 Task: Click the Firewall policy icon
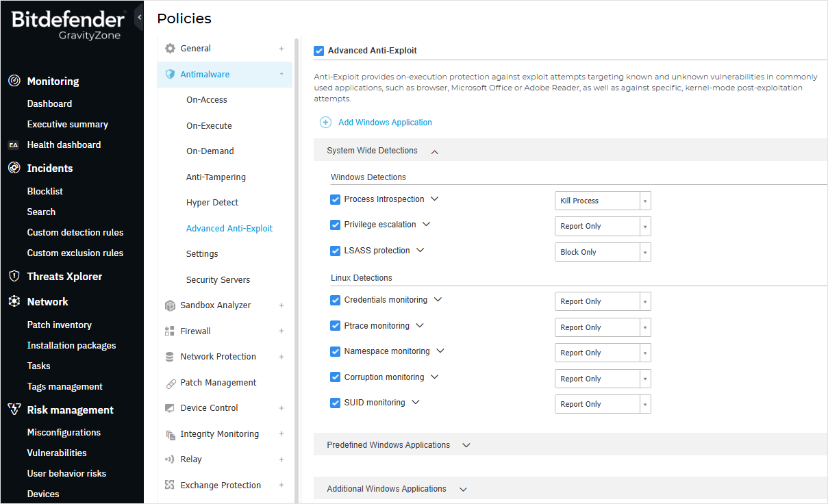tap(170, 331)
